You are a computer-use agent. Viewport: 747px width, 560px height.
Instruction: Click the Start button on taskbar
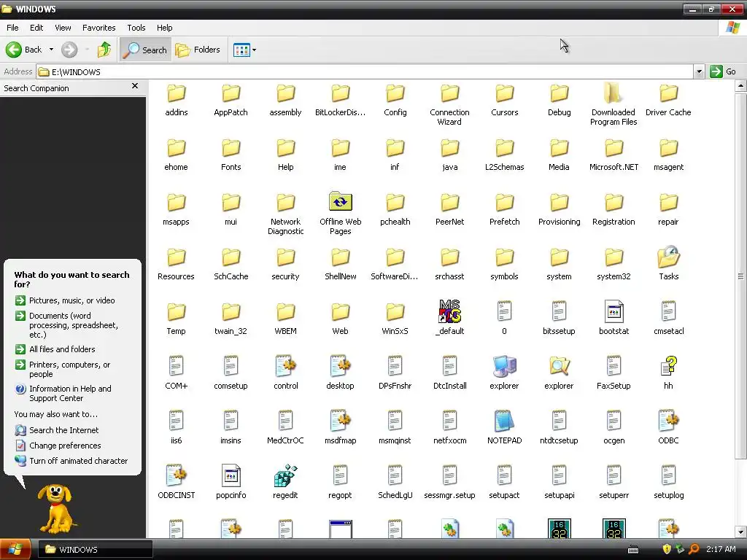(x=15, y=550)
